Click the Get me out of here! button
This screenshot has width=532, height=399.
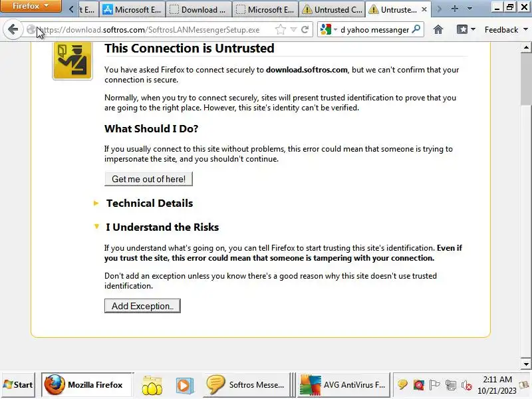click(148, 179)
